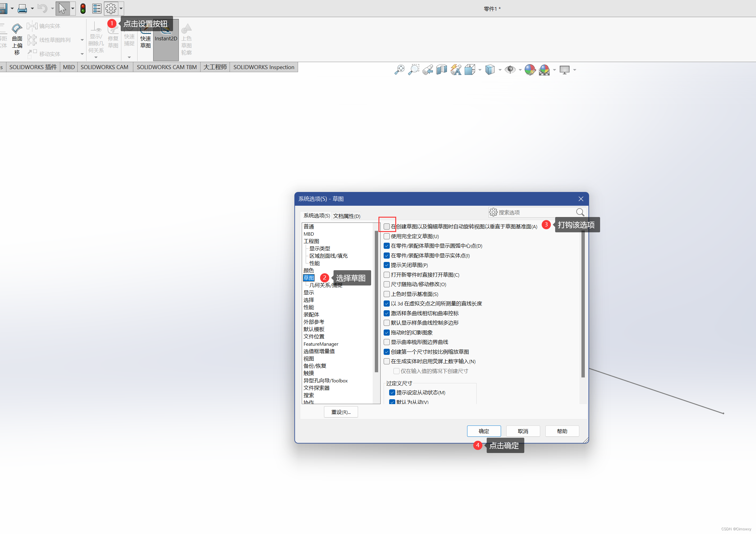Click the 确定 button

coord(484,431)
